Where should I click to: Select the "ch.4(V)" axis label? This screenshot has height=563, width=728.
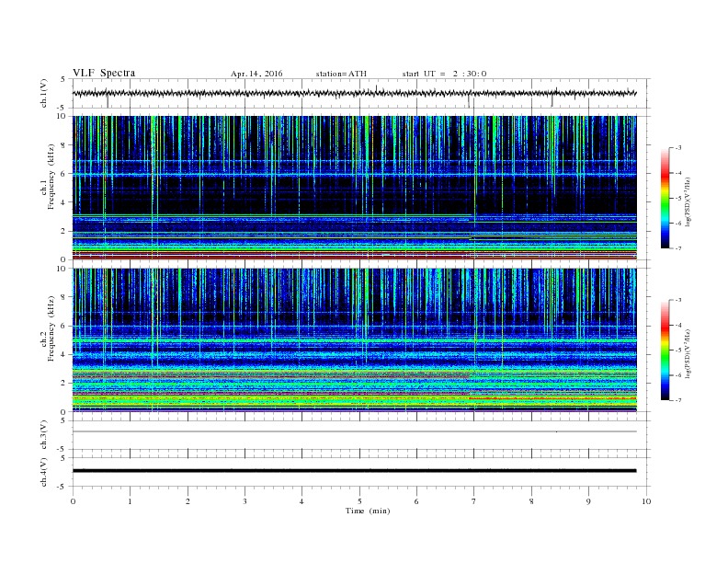[44, 472]
